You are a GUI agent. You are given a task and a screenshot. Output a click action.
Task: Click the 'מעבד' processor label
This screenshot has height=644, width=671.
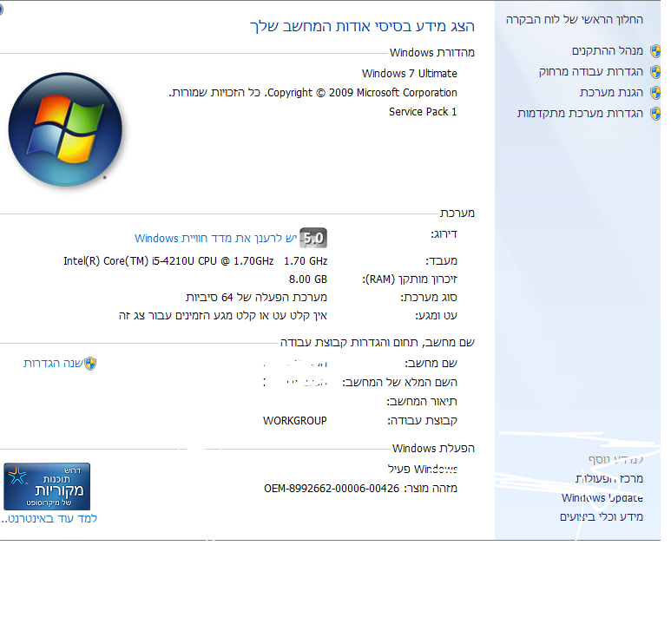pos(441,261)
